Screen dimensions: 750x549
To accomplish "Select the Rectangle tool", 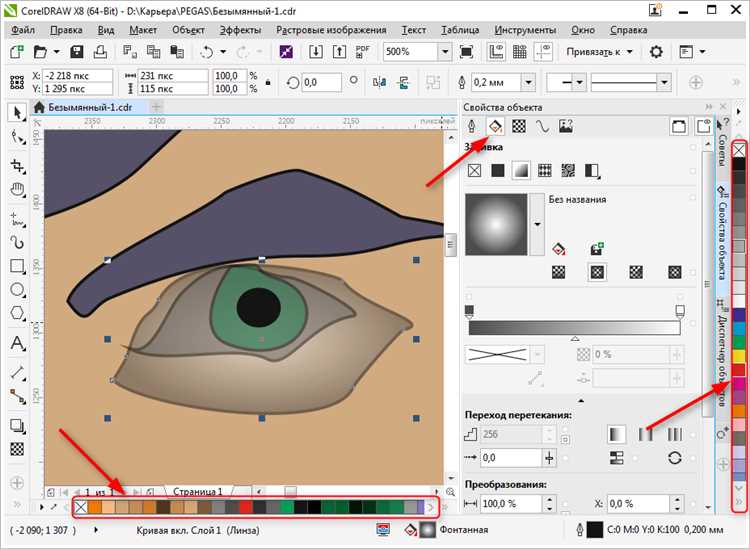I will coord(17,266).
